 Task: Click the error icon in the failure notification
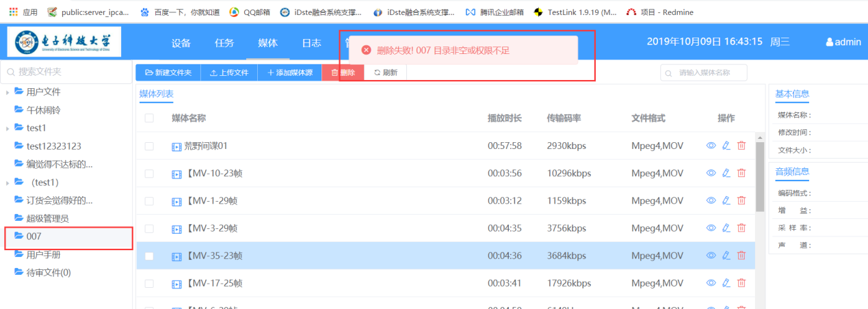click(366, 50)
